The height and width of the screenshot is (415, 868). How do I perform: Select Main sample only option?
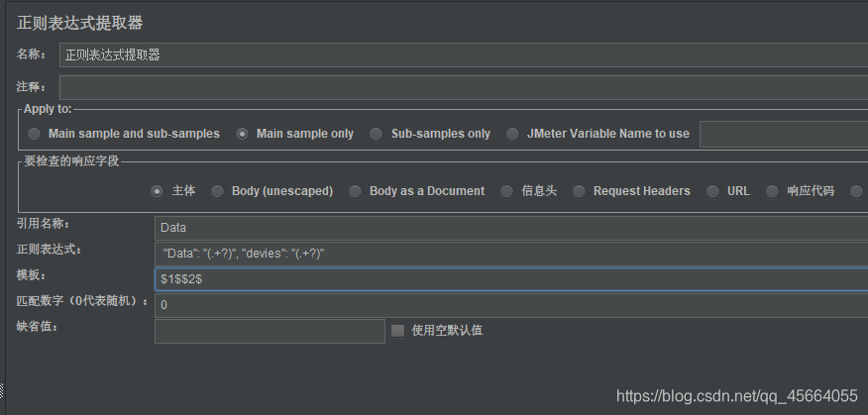pos(242,134)
